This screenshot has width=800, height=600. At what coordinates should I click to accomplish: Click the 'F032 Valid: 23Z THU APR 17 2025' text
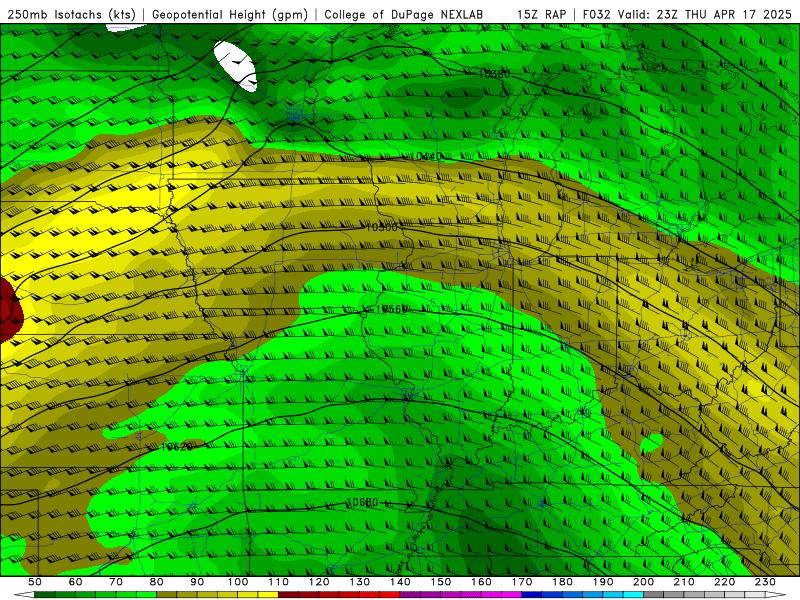coord(687,15)
